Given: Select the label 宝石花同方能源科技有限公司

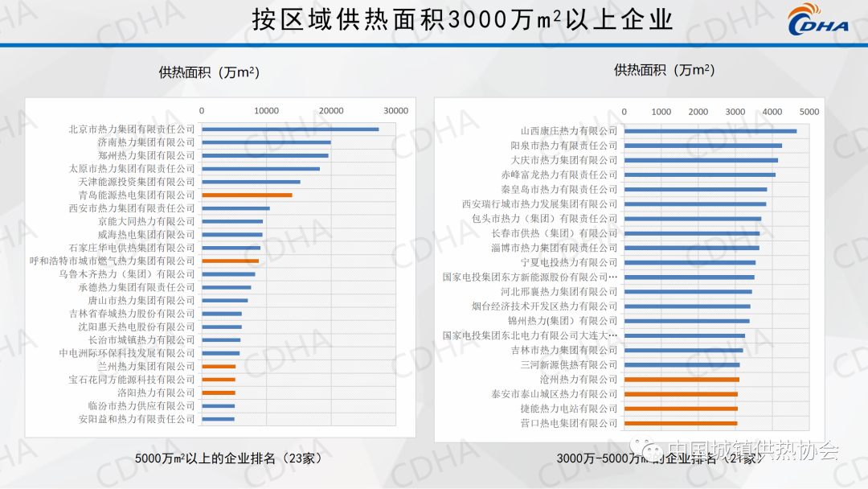Looking at the screenshot, I should pos(132,380).
